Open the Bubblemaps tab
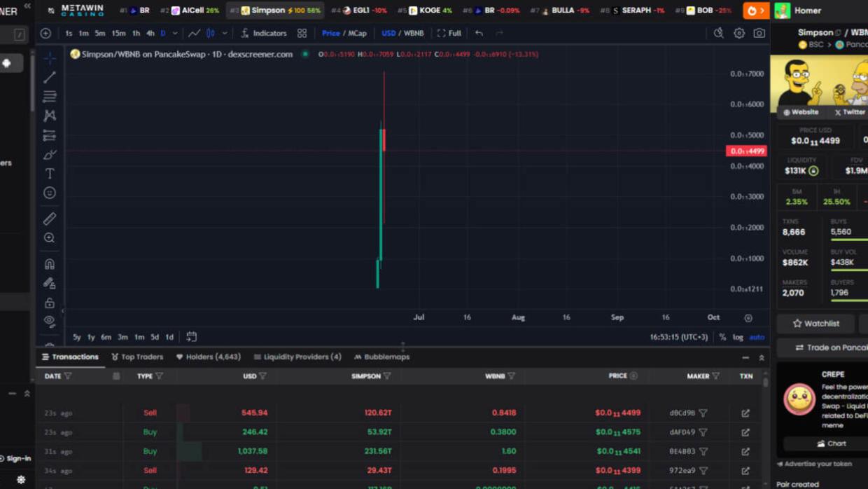The image size is (868, 489). (x=382, y=357)
